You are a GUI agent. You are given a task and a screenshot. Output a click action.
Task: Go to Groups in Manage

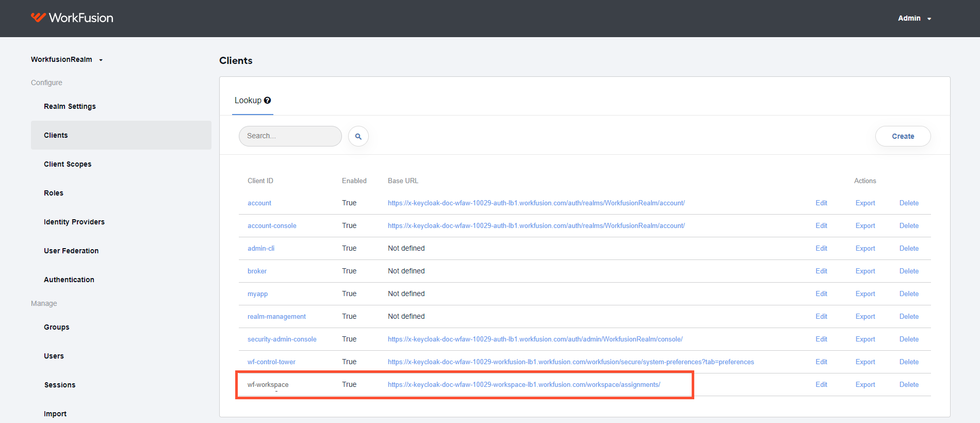coord(57,327)
